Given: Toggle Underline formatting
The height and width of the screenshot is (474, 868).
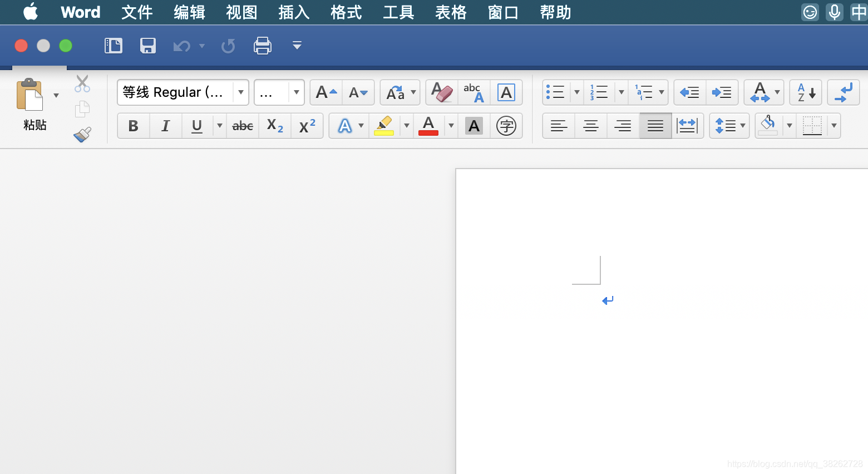Looking at the screenshot, I should click(197, 126).
